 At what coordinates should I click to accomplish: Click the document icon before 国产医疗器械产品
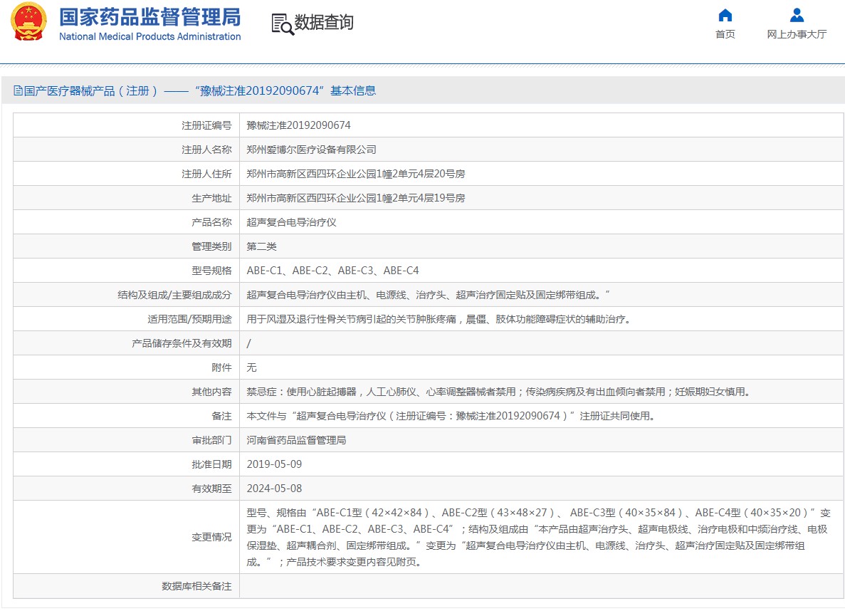(x=18, y=90)
